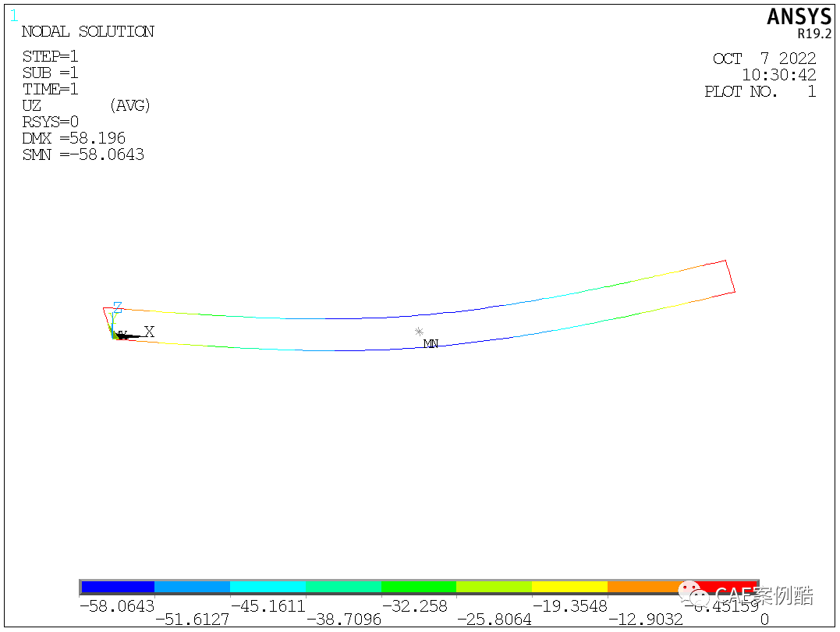Click the bright green legend color band
Screen dimensions: 840x632
418,587
